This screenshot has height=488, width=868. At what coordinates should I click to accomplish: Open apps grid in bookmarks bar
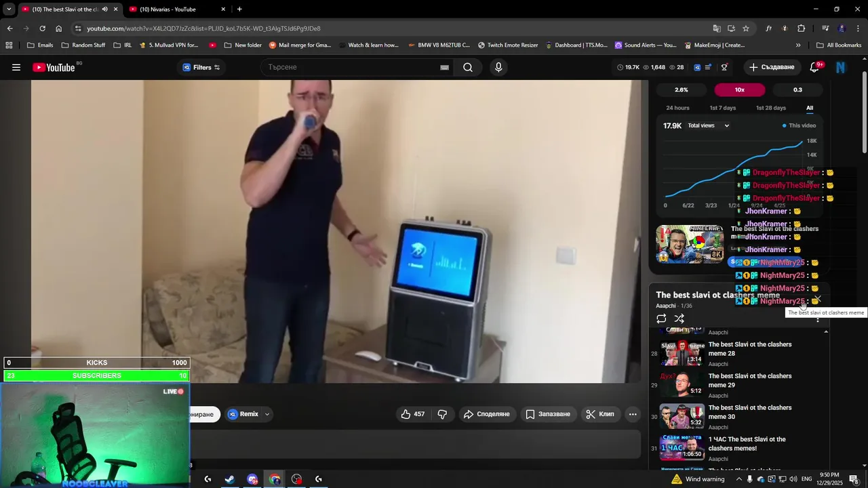tap(9, 45)
